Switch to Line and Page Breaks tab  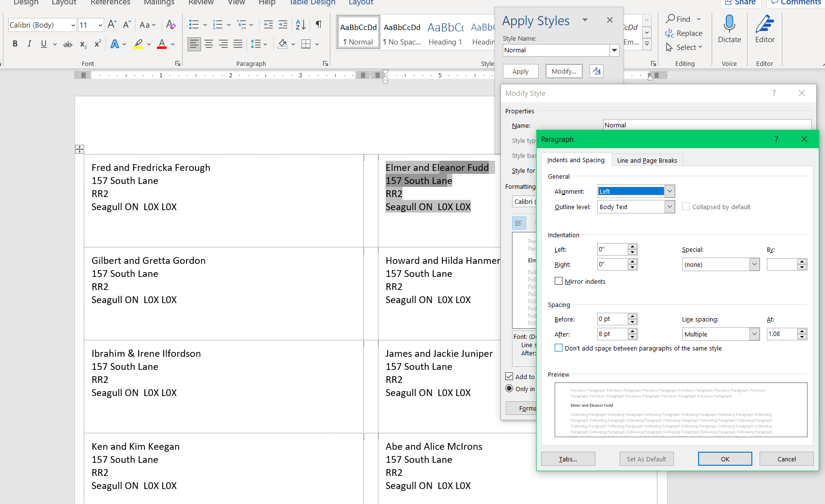(647, 160)
